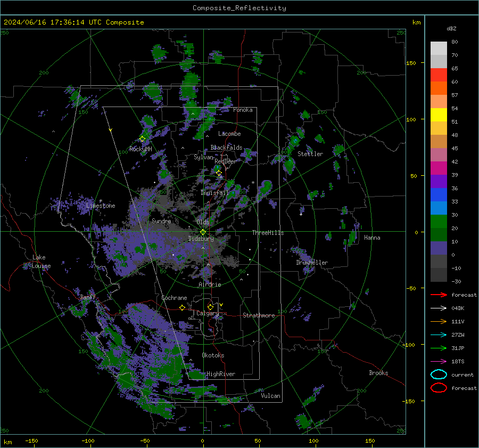Click the Brooks town label
The width and height of the screenshot is (479, 448).
378,373
